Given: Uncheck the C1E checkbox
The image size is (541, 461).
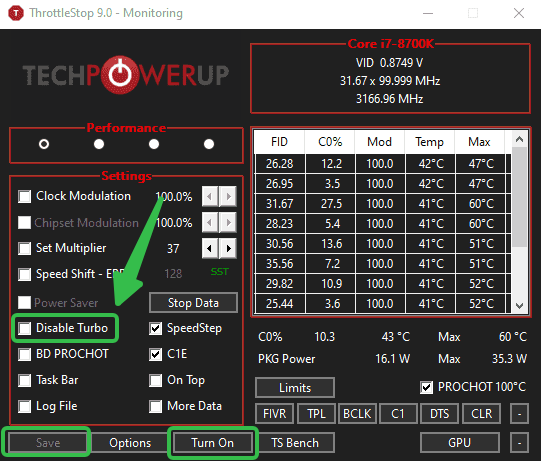Looking at the screenshot, I should (x=156, y=354).
